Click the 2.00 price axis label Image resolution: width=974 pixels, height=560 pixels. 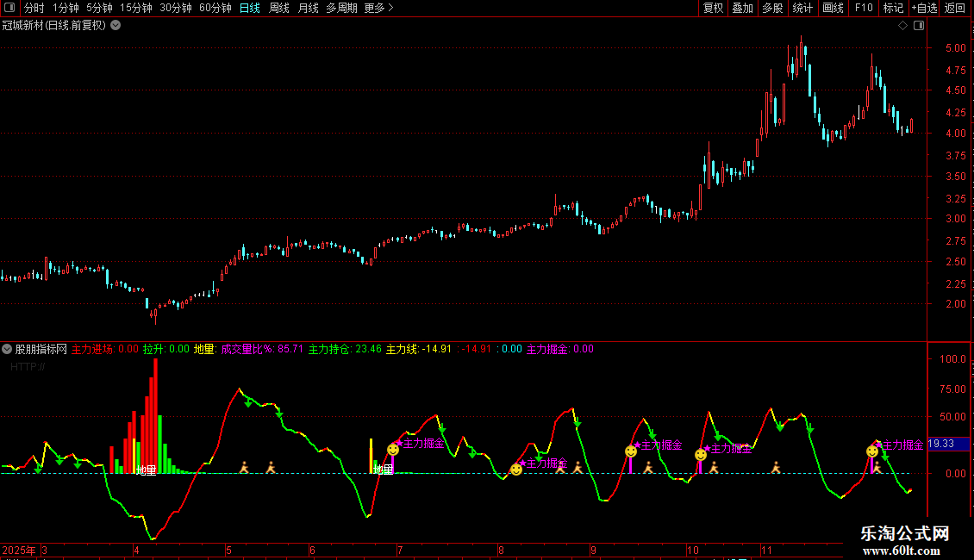(x=955, y=303)
